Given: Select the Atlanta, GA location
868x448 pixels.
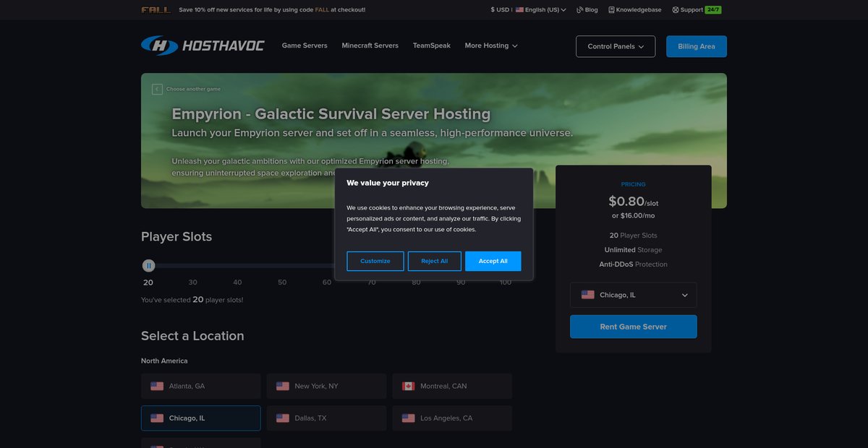Looking at the screenshot, I should [x=201, y=386].
